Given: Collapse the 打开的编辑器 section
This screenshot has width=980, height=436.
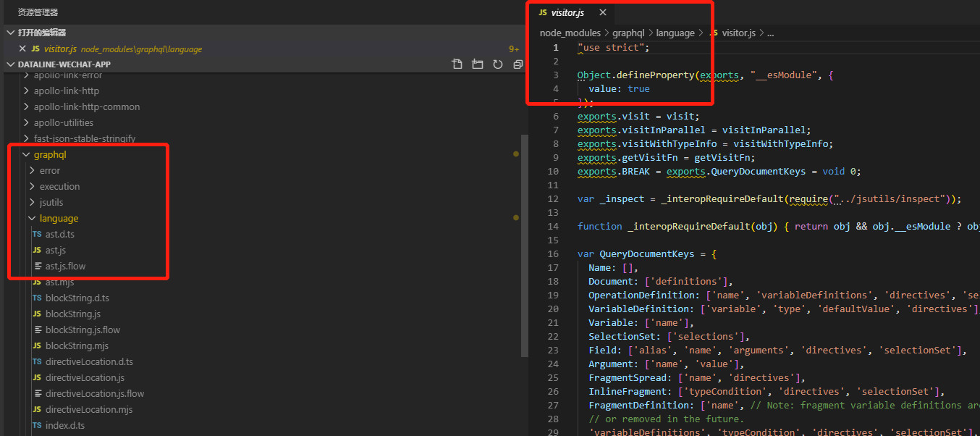Looking at the screenshot, I should coord(41,33).
